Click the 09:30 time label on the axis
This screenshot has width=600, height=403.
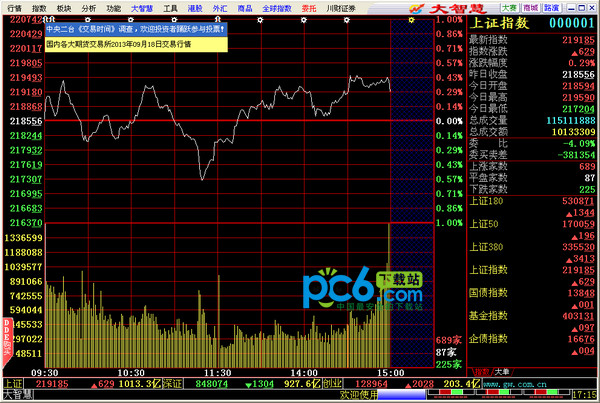[45, 373]
